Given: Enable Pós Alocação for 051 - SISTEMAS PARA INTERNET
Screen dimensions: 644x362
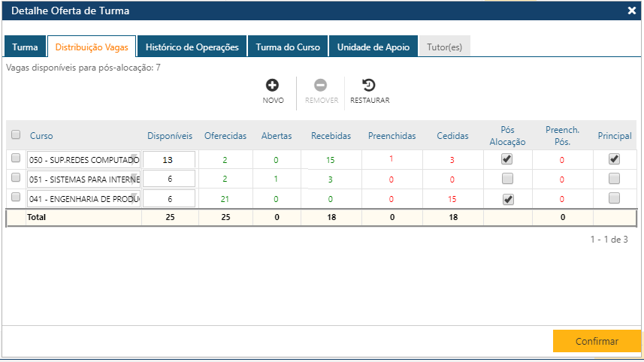Looking at the screenshot, I should click(507, 179).
